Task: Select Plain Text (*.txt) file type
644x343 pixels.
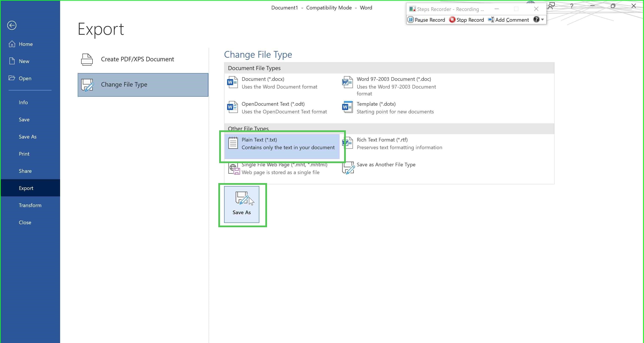Action: [x=282, y=147]
